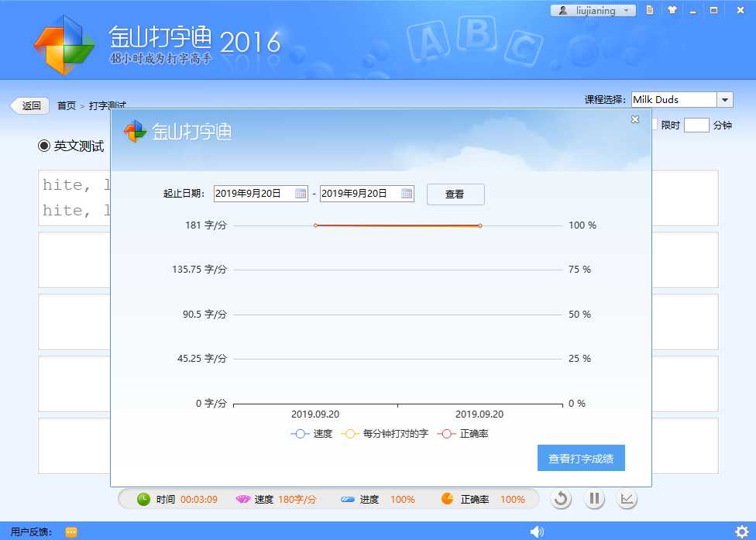Toggle the speaker mute icon at the bottom
The image size is (756, 540).
click(537, 531)
